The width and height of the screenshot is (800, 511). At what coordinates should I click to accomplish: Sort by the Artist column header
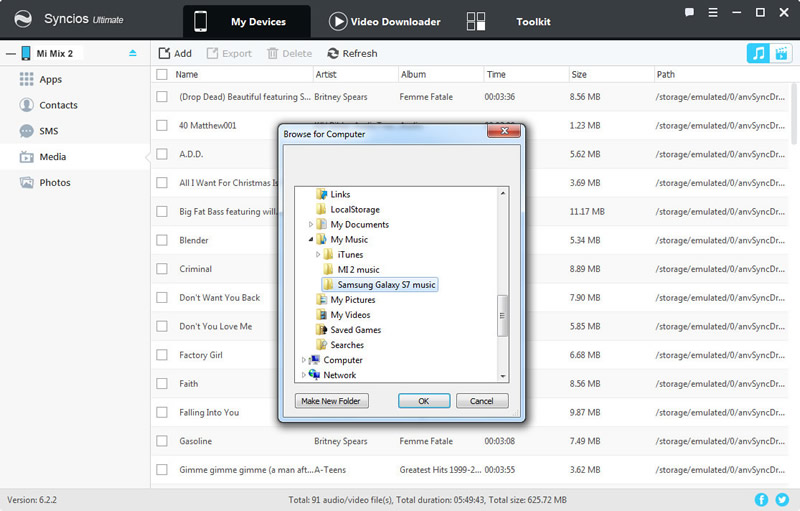tap(326, 74)
